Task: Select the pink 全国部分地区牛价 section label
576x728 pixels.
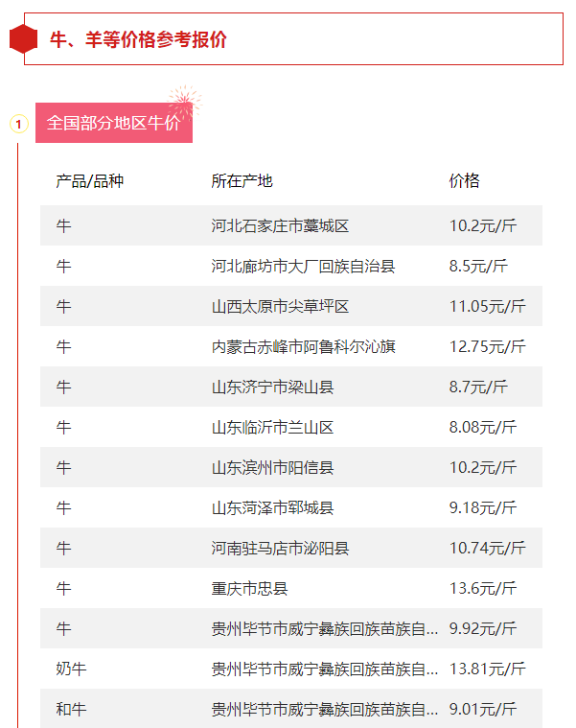Action: click(113, 124)
